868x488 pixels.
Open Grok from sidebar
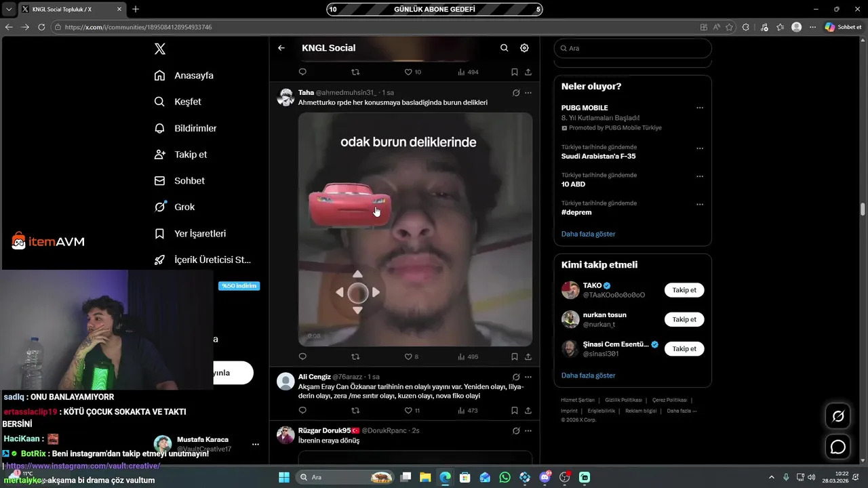[174, 207]
